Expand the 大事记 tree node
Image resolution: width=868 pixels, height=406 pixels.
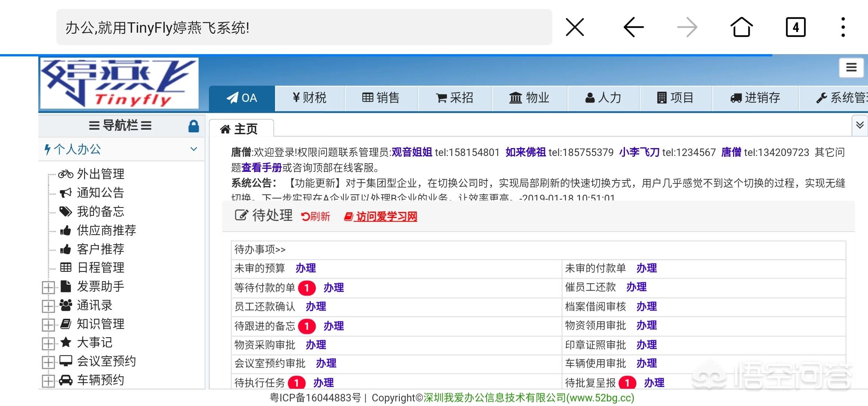(48, 344)
